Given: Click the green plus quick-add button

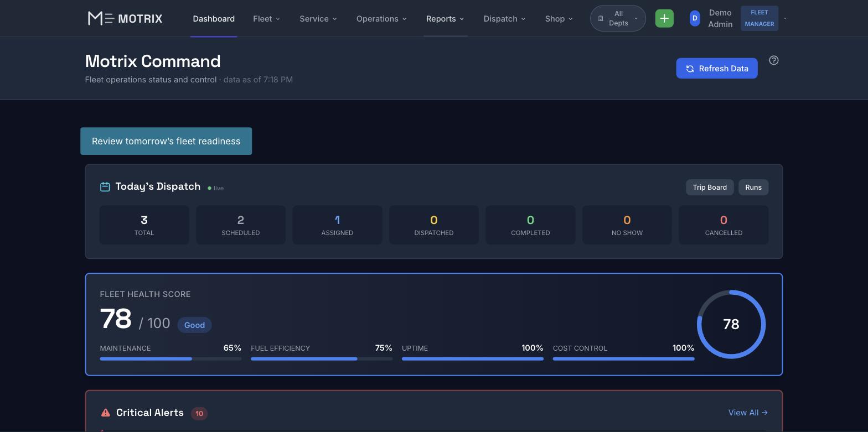Looking at the screenshot, I should tap(664, 18).
